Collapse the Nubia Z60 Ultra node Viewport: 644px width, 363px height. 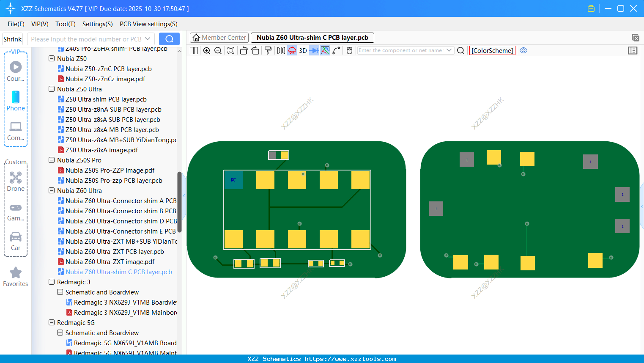52,191
